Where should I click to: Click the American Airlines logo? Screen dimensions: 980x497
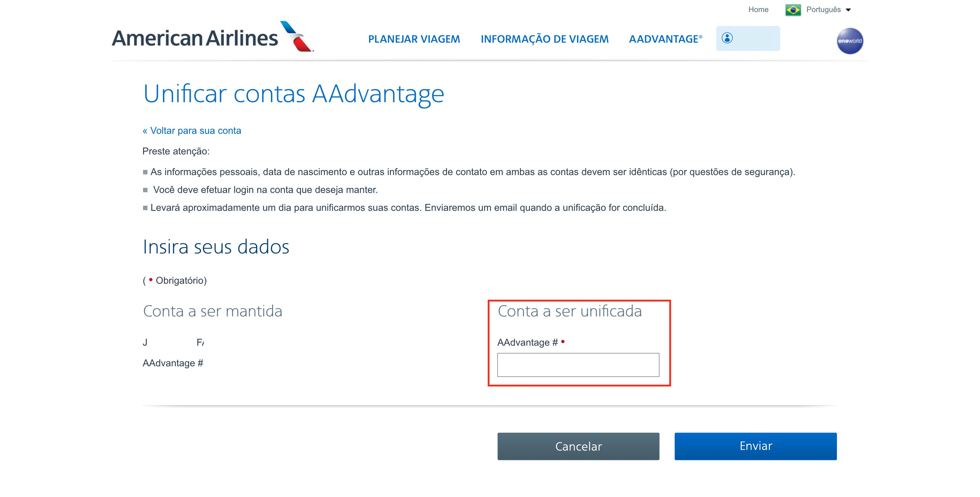click(x=213, y=36)
